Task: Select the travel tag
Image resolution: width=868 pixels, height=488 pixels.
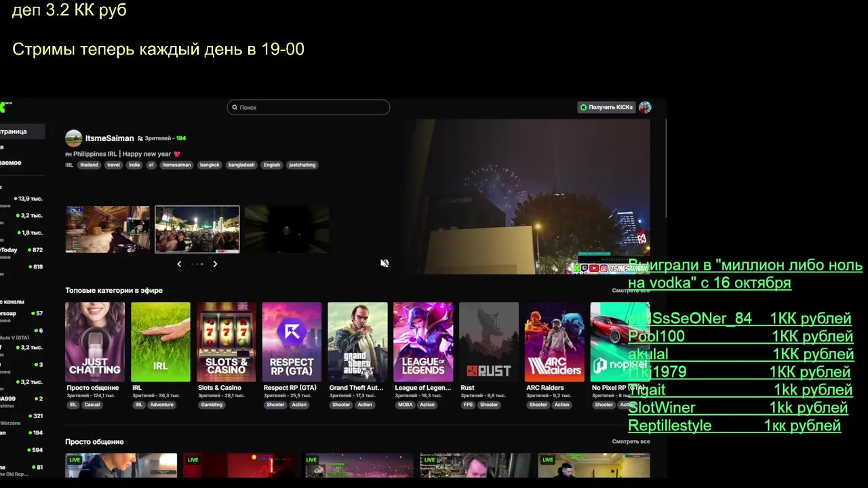Action: click(x=113, y=165)
